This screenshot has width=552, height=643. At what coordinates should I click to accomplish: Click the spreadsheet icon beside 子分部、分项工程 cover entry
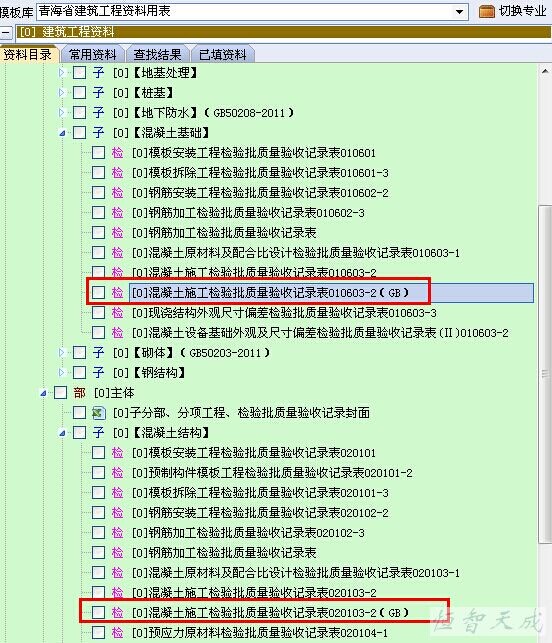coord(98,413)
